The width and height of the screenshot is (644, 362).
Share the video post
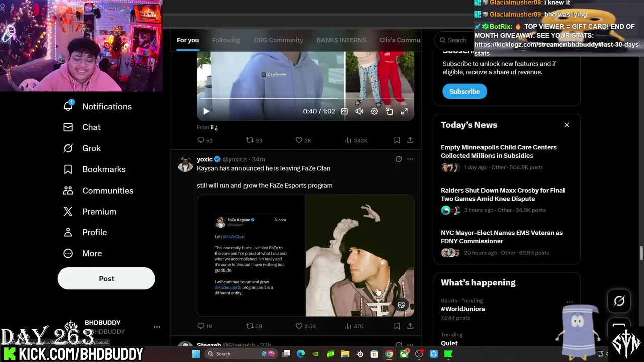point(410,140)
